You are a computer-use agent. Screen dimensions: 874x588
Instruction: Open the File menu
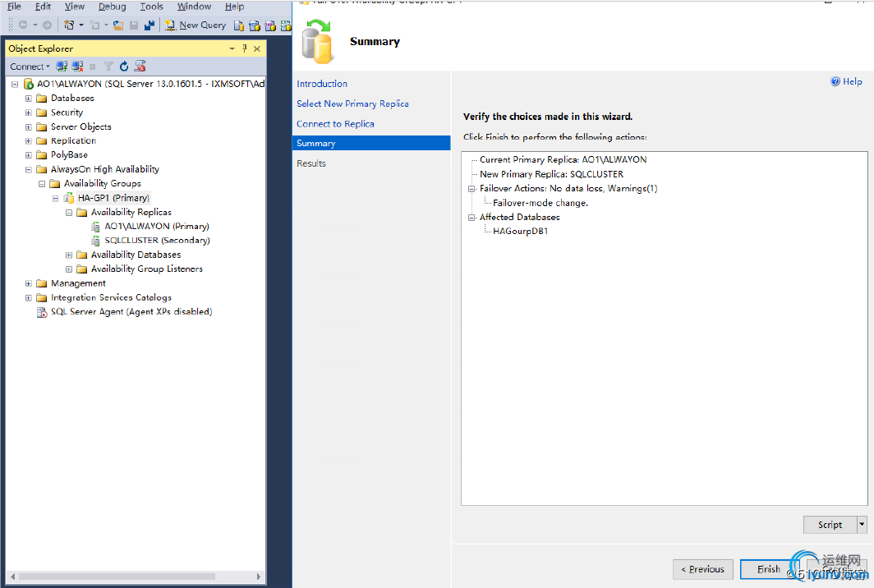[x=14, y=7]
